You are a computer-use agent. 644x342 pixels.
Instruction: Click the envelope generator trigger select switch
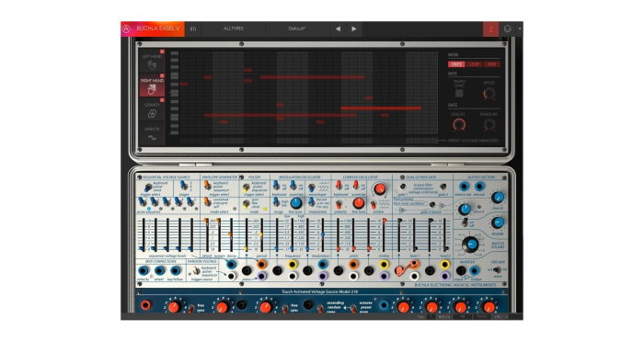tap(207, 187)
